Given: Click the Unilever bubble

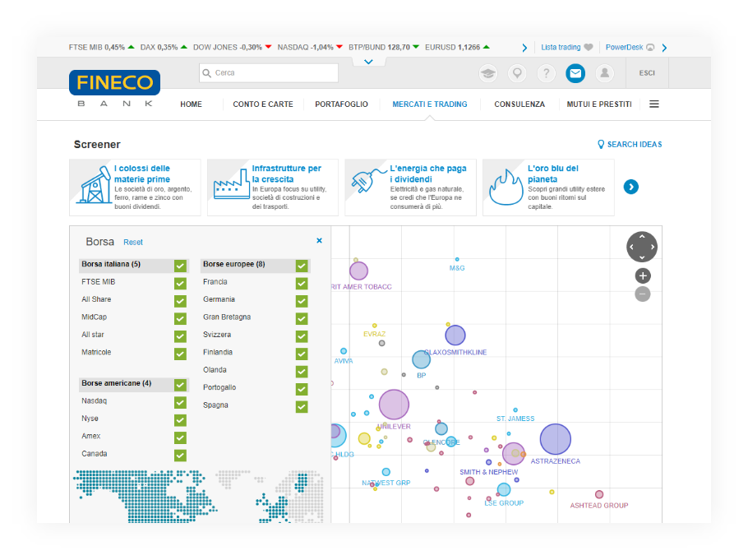Looking at the screenshot, I should tap(394, 405).
